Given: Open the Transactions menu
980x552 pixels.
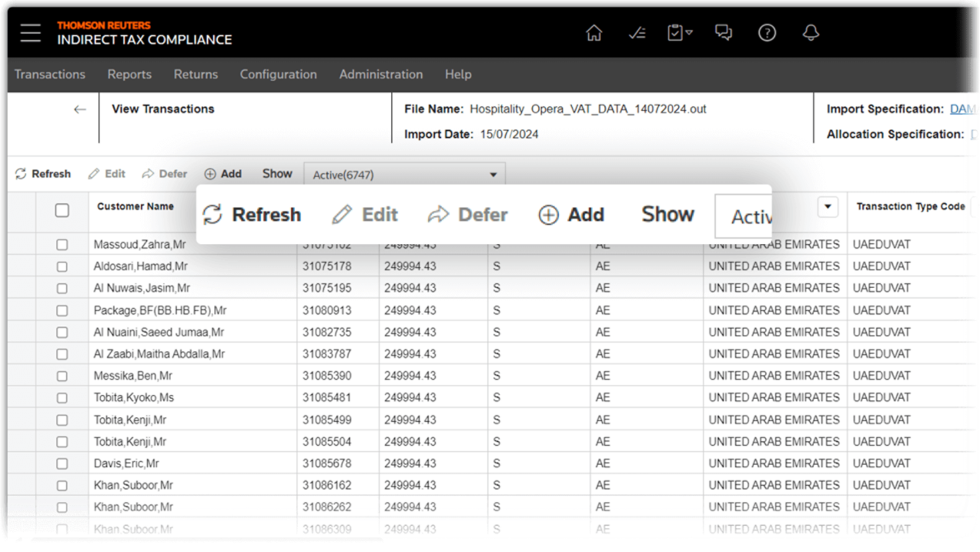Looking at the screenshot, I should click(50, 74).
